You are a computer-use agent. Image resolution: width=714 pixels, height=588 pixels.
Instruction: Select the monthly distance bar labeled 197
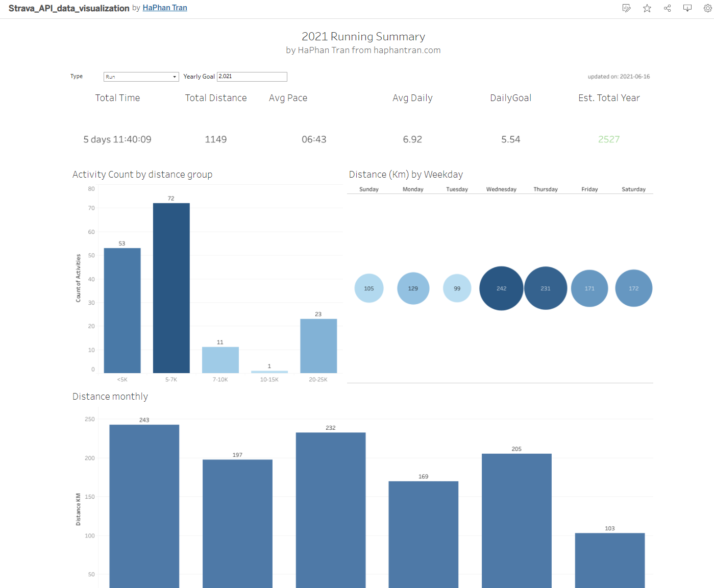tap(237, 524)
